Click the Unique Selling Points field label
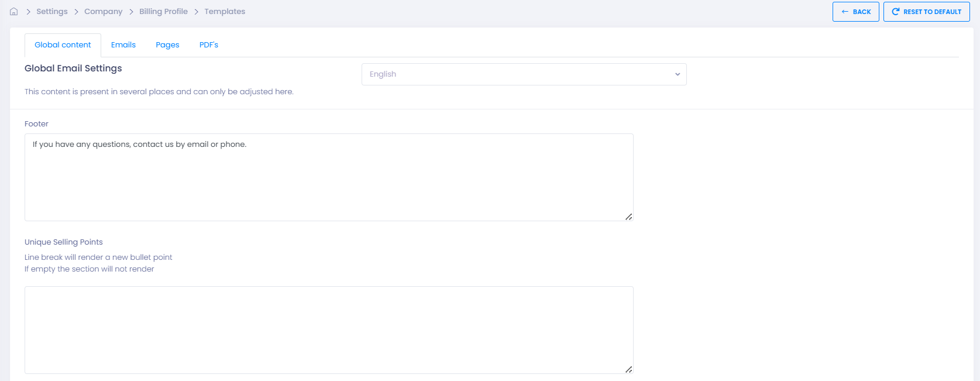 tap(64, 242)
